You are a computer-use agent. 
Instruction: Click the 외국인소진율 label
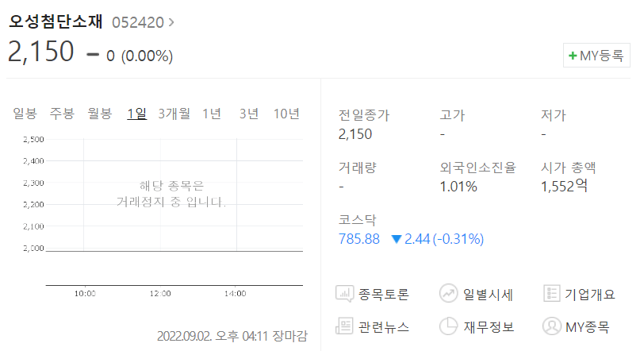477,168
